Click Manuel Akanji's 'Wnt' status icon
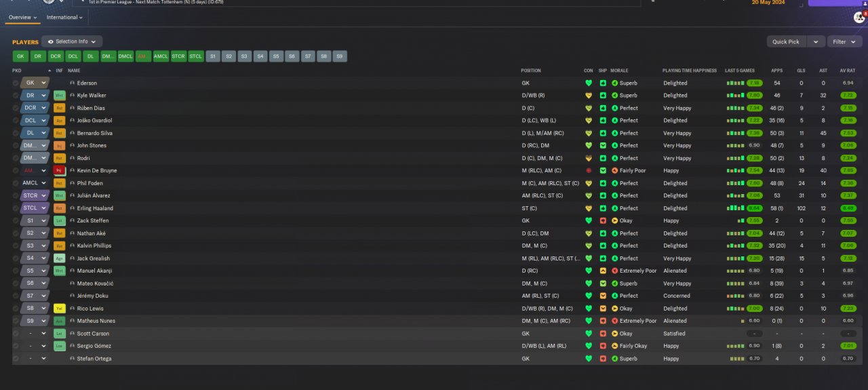 59,271
